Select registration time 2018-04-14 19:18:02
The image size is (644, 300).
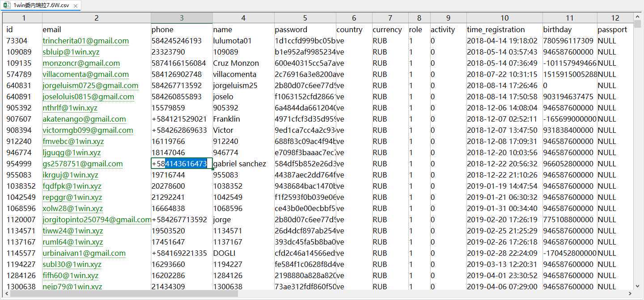(504, 41)
